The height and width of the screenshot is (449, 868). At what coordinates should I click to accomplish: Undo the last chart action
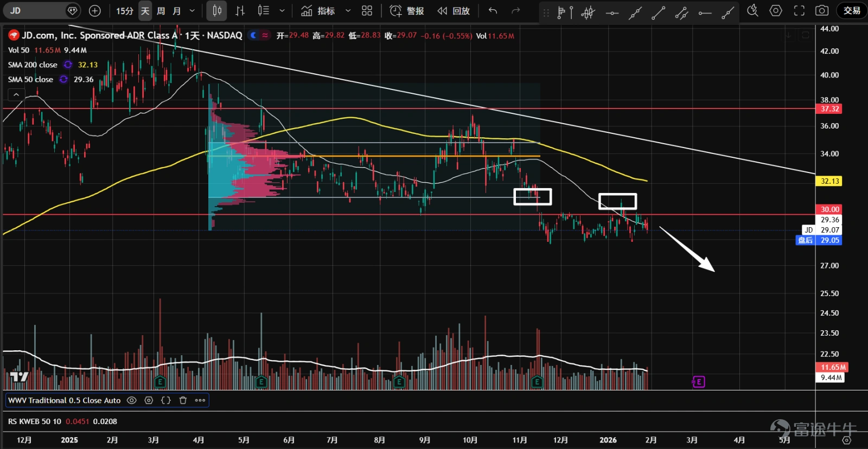point(493,11)
